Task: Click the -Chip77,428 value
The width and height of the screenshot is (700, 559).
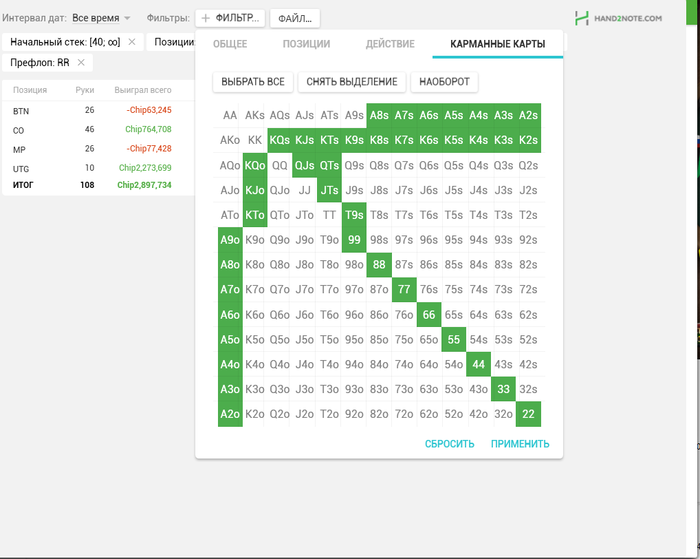Action: tap(149, 148)
